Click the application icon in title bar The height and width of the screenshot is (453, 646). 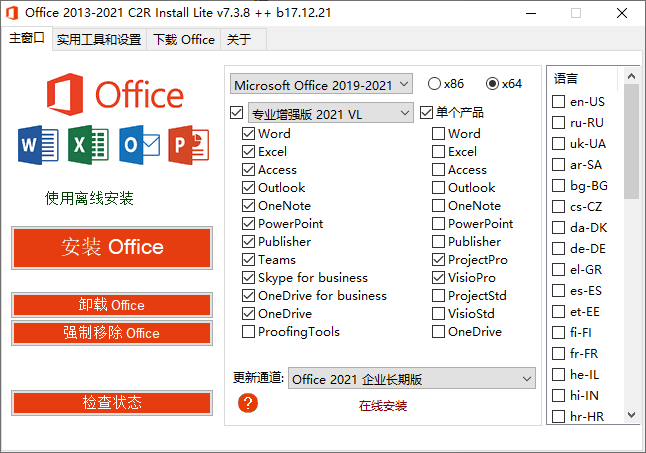click(12, 12)
